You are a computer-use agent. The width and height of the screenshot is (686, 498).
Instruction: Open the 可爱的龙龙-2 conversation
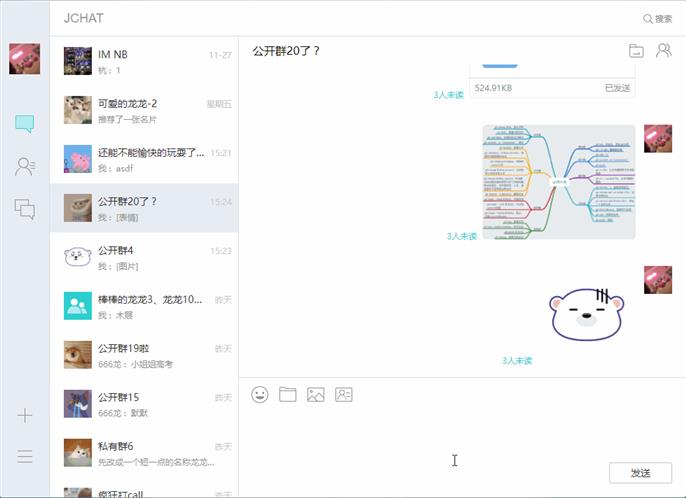point(144,110)
